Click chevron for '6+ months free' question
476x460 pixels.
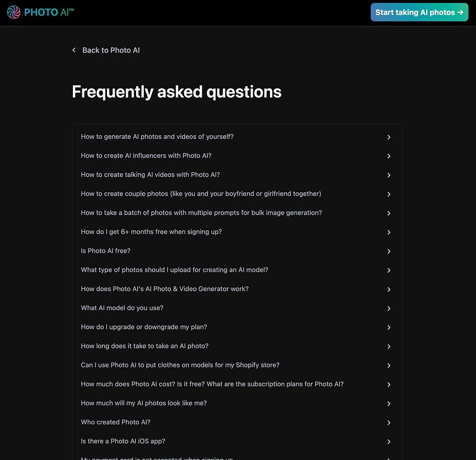pos(389,232)
